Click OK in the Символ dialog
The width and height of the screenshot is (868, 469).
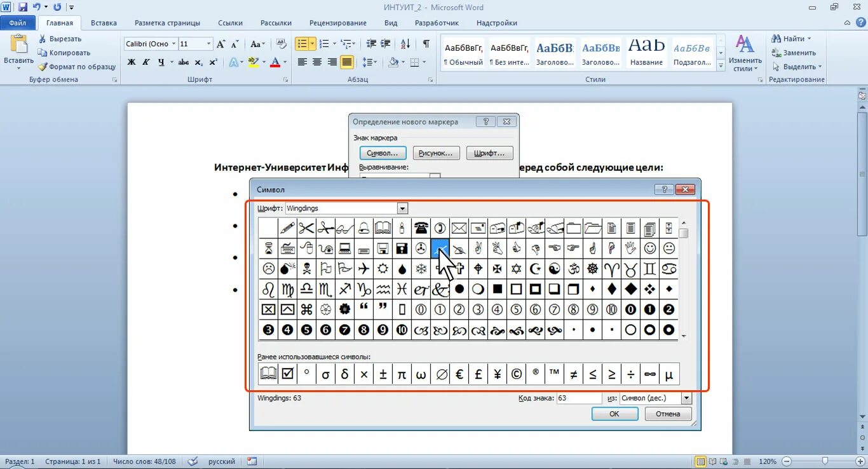pyautogui.click(x=614, y=414)
